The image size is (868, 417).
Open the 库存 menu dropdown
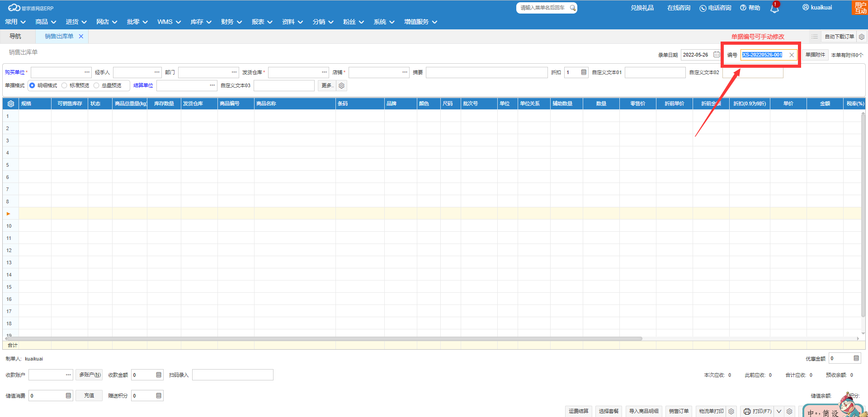201,22
